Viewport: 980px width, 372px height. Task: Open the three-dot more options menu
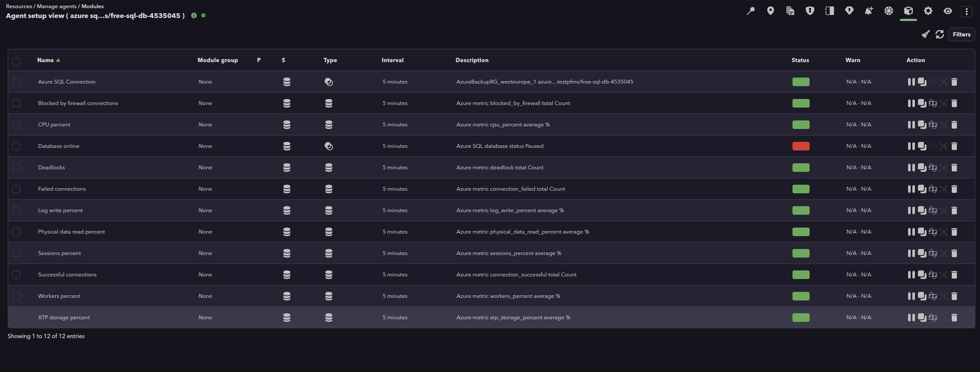click(x=967, y=12)
